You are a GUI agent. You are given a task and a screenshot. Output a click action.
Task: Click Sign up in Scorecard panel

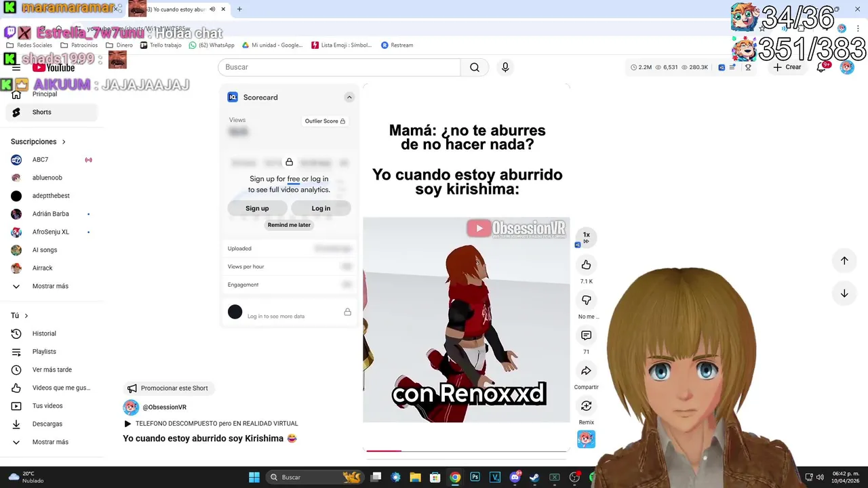pos(257,208)
